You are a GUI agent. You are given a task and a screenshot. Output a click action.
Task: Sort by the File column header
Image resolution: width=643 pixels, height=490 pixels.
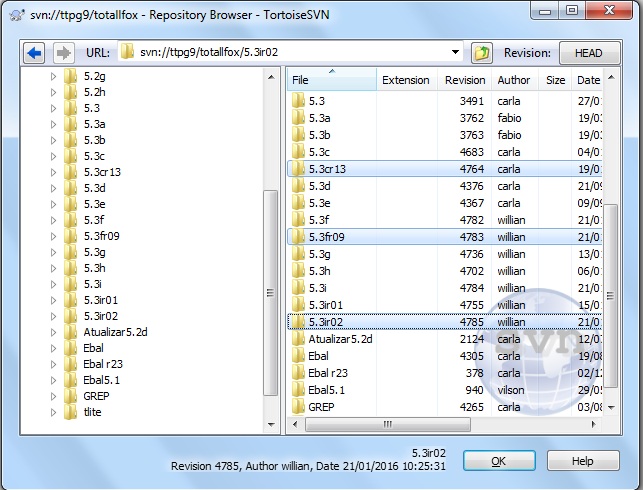331,80
